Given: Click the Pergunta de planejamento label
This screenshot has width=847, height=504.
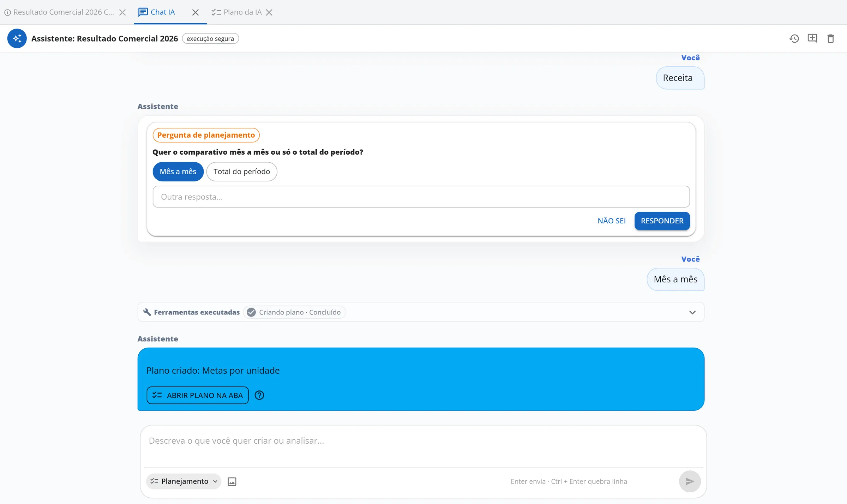Looking at the screenshot, I should point(206,135).
